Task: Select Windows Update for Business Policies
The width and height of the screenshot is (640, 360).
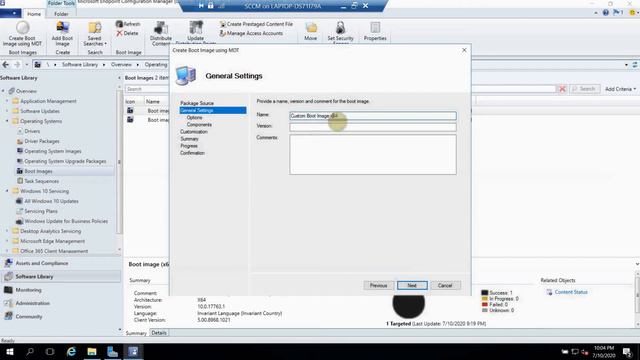Action: point(66,221)
